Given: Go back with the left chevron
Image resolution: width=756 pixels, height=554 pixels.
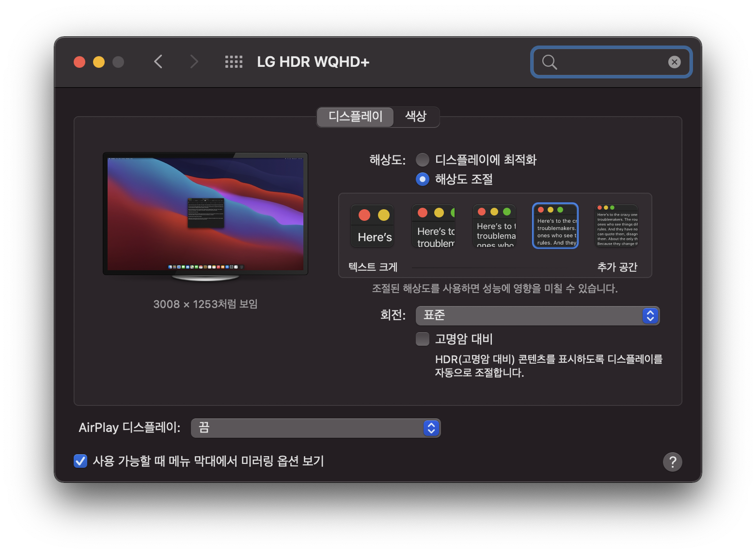Looking at the screenshot, I should [158, 62].
